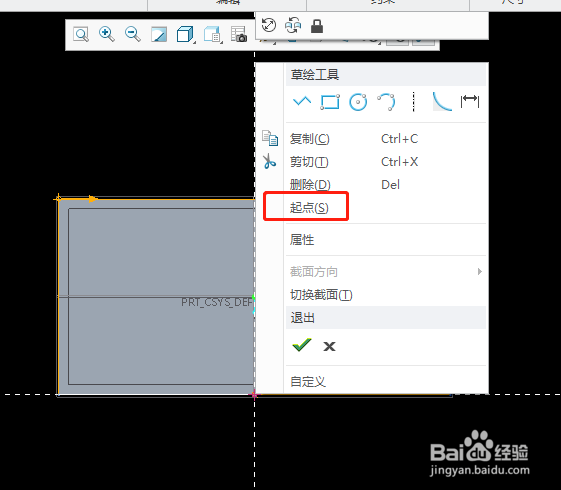This screenshot has width=561, height=490.
Task: Click the X to cancel sketch
Action: coord(329,346)
